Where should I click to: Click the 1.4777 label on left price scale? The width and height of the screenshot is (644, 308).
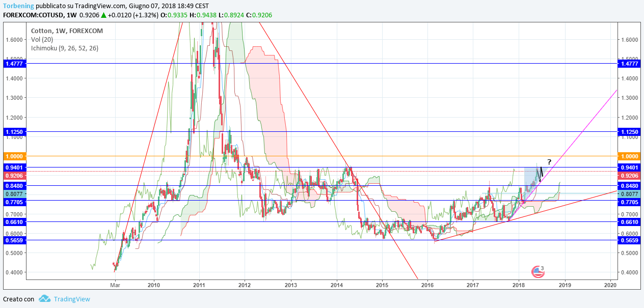[14, 64]
